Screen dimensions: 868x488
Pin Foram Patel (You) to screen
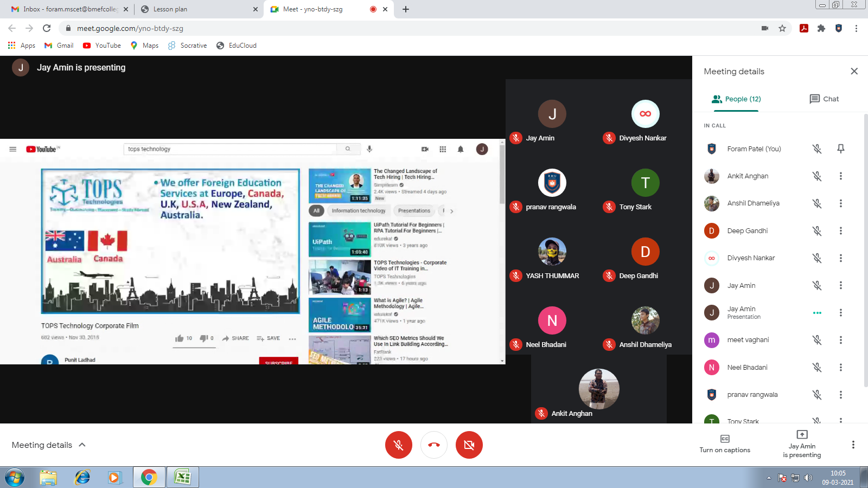coord(841,149)
